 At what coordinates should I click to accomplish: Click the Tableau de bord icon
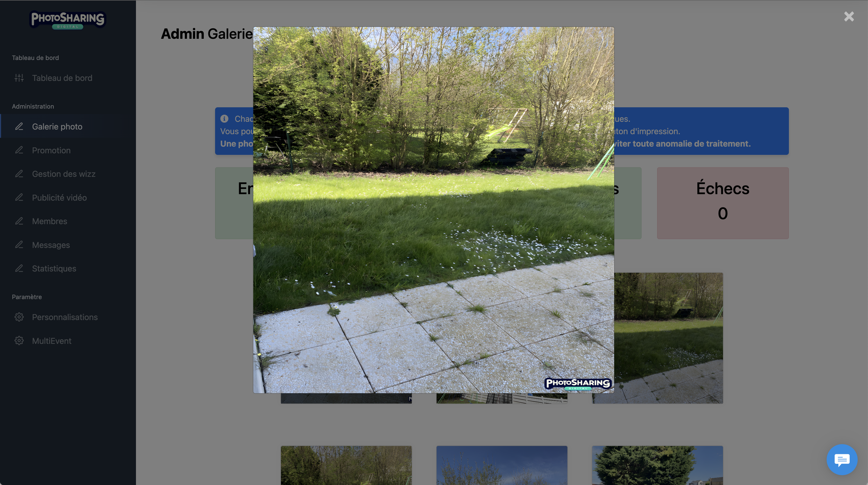19,78
